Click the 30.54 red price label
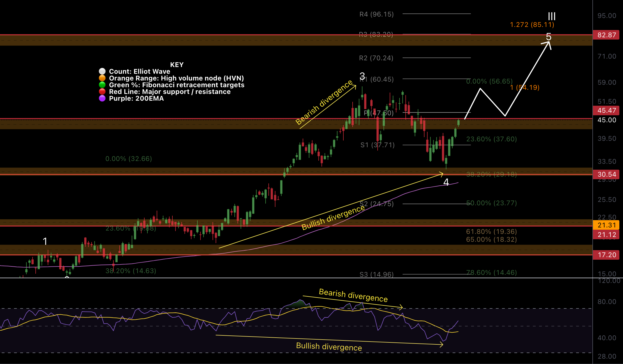Viewport: 623px width, 364px height. click(606, 174)
